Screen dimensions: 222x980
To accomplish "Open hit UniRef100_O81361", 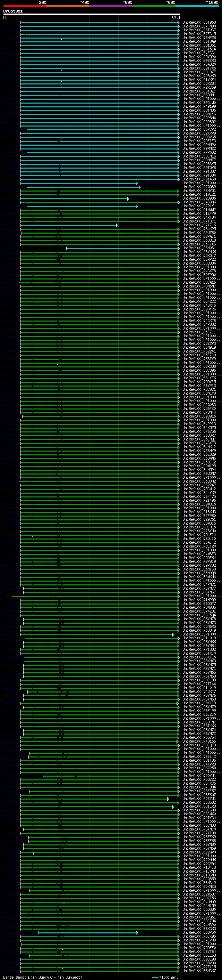I will click(x=199, y=45).
